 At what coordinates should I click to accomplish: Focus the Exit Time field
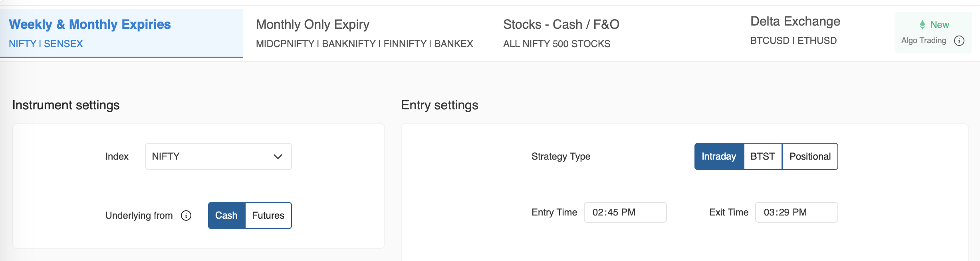[x=796, y=212]
